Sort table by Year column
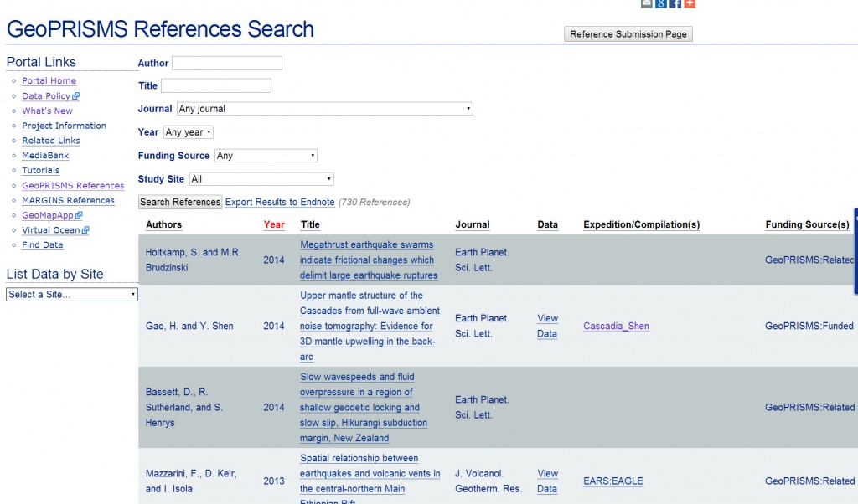Image resolution: width=858 pixels, height=504 pixels. click(x=274, y=224)
